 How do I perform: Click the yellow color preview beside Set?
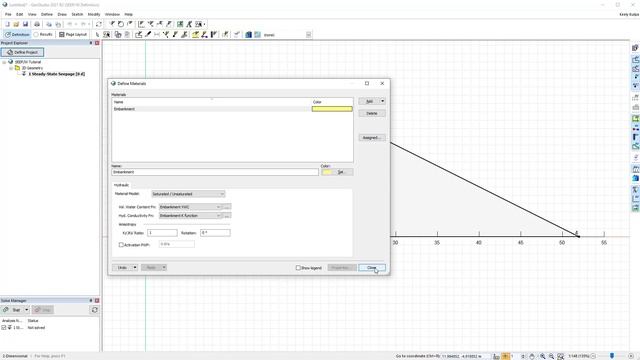tap(327, 172)
